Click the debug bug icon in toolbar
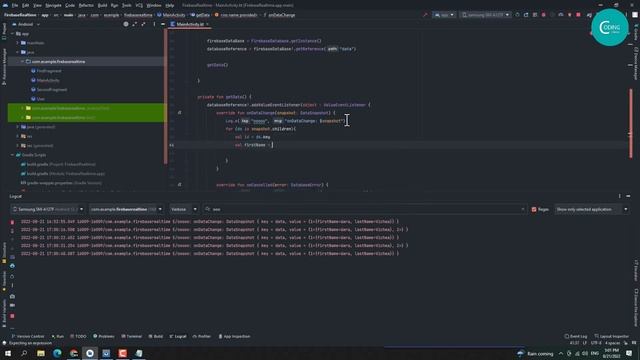This screenshot has height=360, width=640. coord(543,15)
